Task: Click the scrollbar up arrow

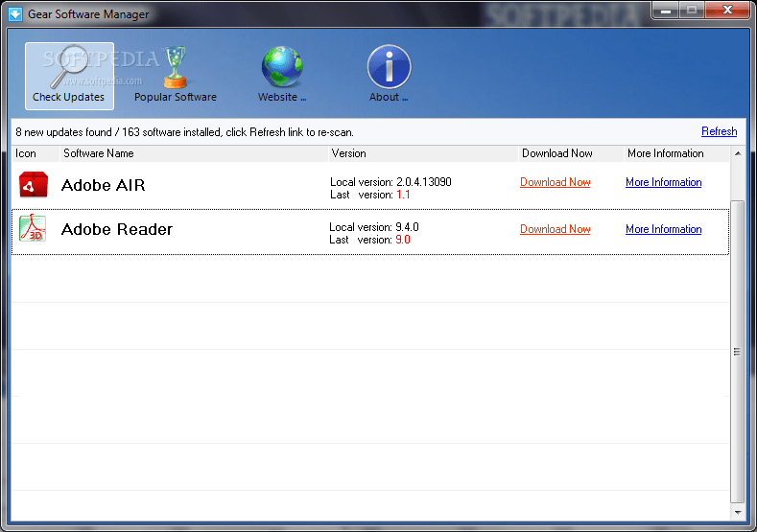Action: coord(737,153)
